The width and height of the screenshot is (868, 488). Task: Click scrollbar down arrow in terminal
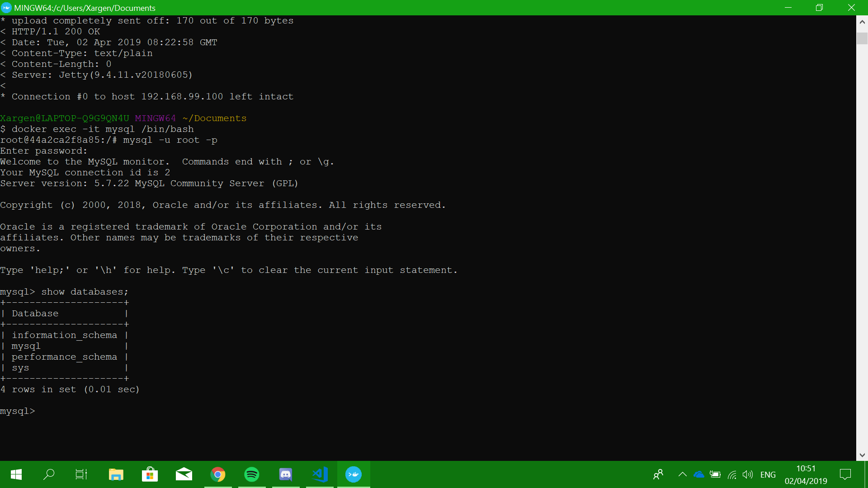click(x=862, y=455)
